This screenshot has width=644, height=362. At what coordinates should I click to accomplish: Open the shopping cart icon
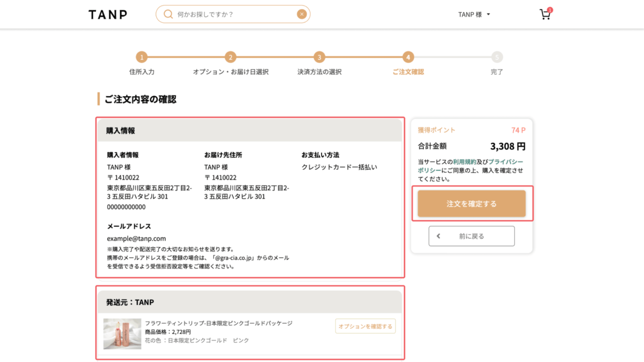(544, 15)
